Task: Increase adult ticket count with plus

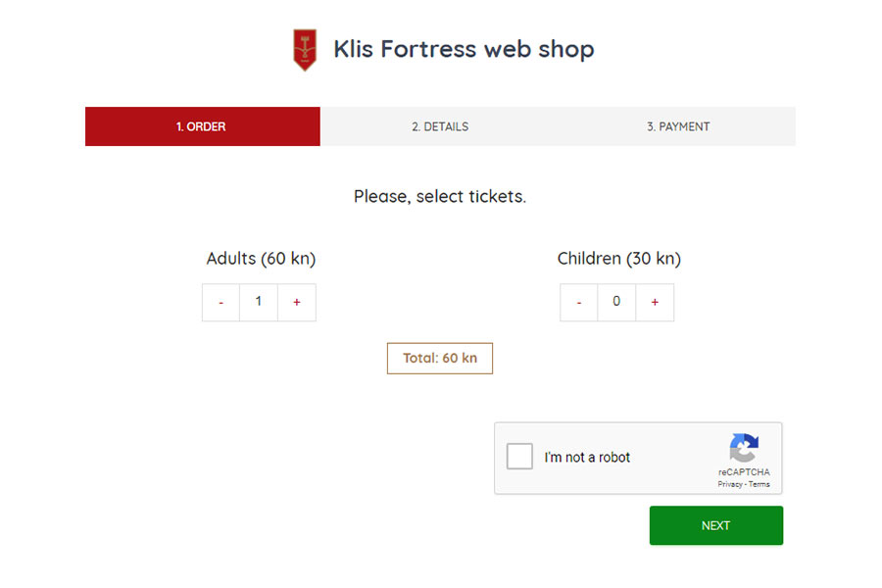Action: pyautogui.click(x=297, y=303)
